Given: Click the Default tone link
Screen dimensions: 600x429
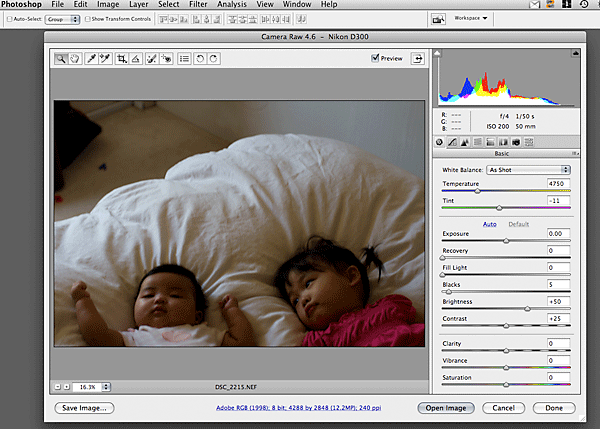Looking at the screenshot, I should (518, 224).
